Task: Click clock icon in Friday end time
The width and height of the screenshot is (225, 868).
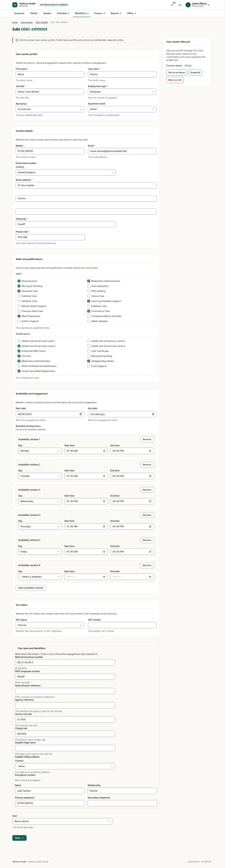Action: [x=150, y=552]
